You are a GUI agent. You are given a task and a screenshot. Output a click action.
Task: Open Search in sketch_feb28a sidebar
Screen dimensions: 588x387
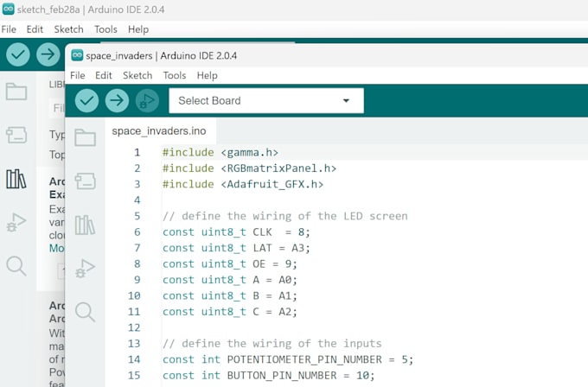16,266
